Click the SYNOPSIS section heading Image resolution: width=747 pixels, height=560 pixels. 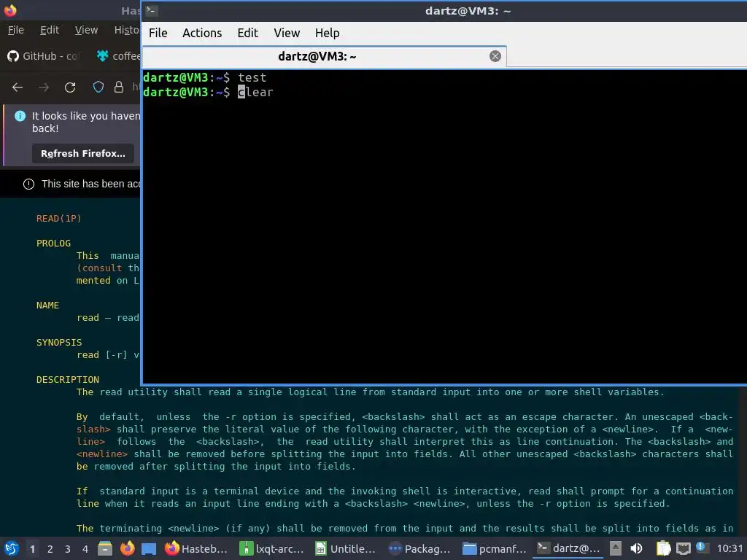tap(59, 342)
